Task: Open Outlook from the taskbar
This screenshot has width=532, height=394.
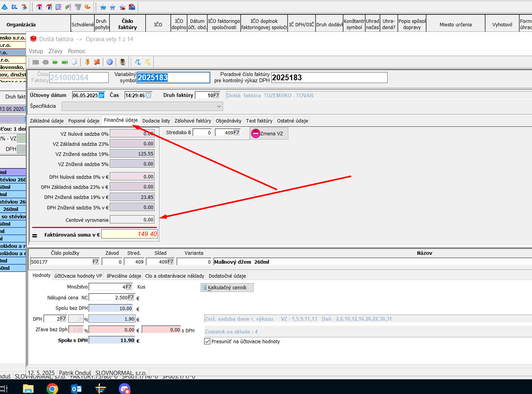Action: (76, 388)
